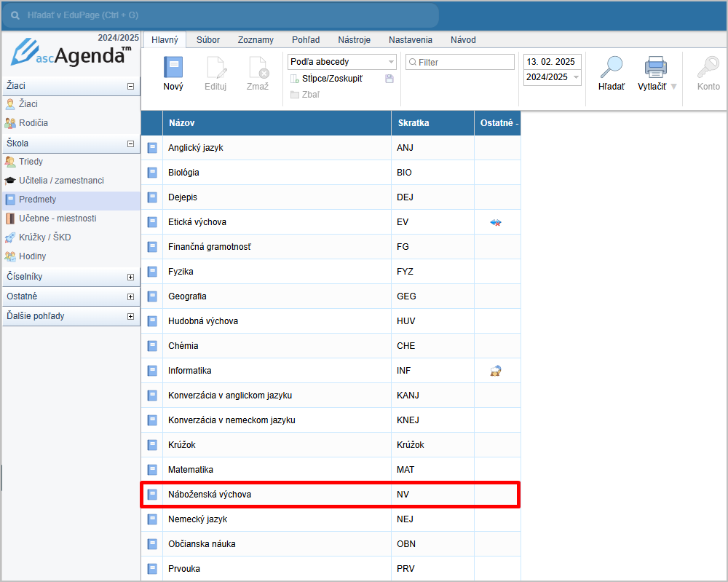Click the book icon of Chémia row

[152, 346]
